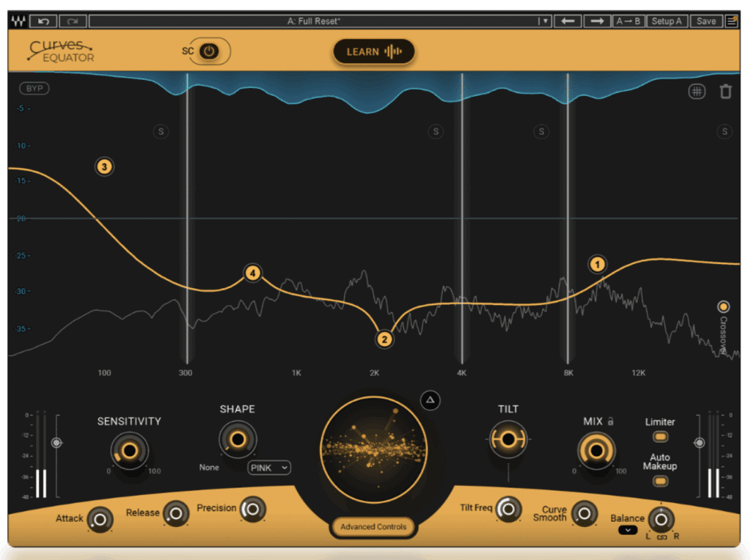Screen dimensions: 751x560
Task: Select curve node 3
Action: pyautogui.click(x=104, y=166)
